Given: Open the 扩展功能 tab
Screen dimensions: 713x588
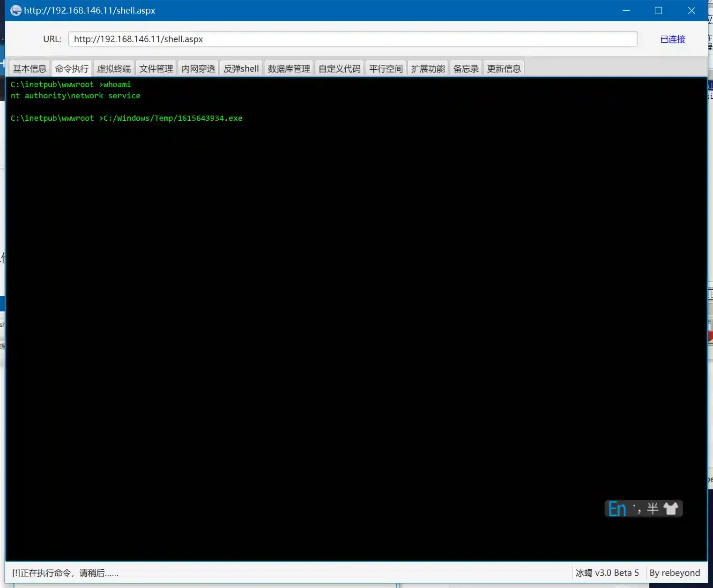Looking at the screenshot, I should tap(428, 69).
